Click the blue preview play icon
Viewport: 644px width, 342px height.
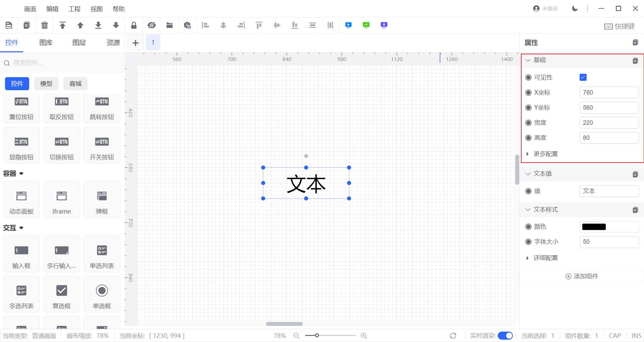pos(348,25)
